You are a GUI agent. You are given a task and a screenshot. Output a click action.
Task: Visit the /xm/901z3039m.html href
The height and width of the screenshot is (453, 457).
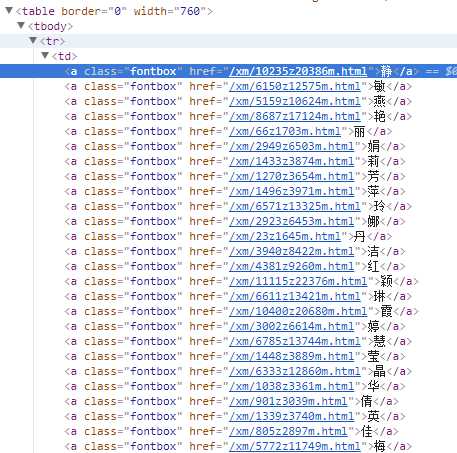tap(288, 401)
